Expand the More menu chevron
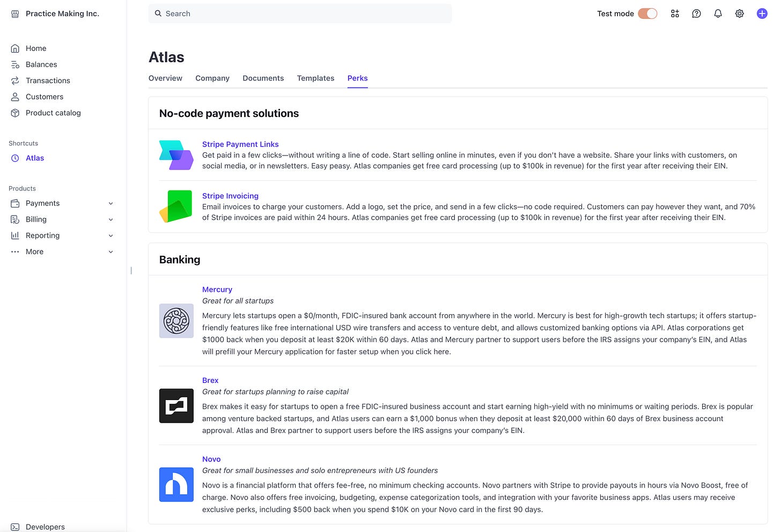The width and height of the screenshot is (781, 532). point(110,252)
